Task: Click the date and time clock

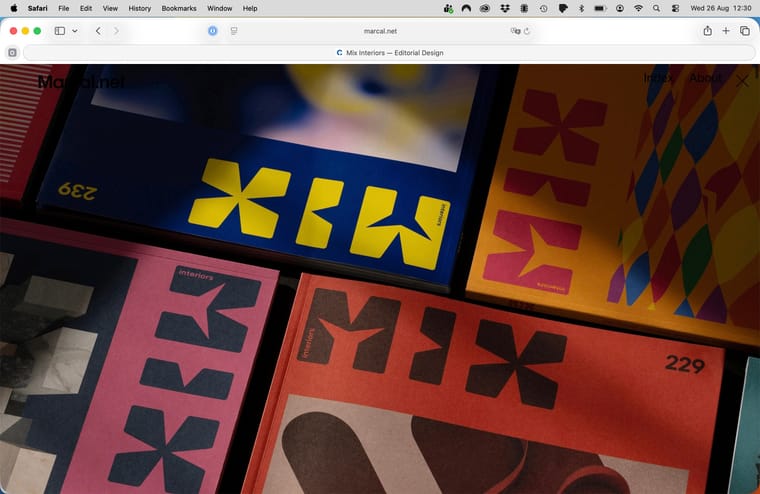Action: [721, 8]
